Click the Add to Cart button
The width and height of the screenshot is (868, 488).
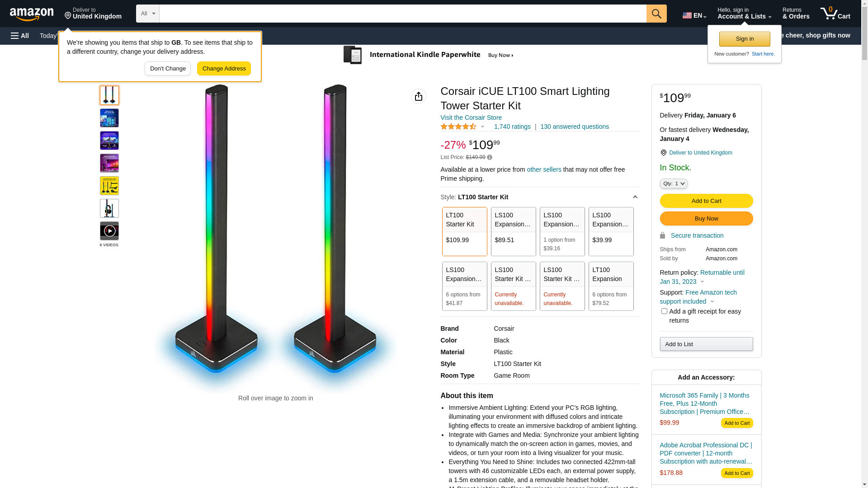pos(706,201)
